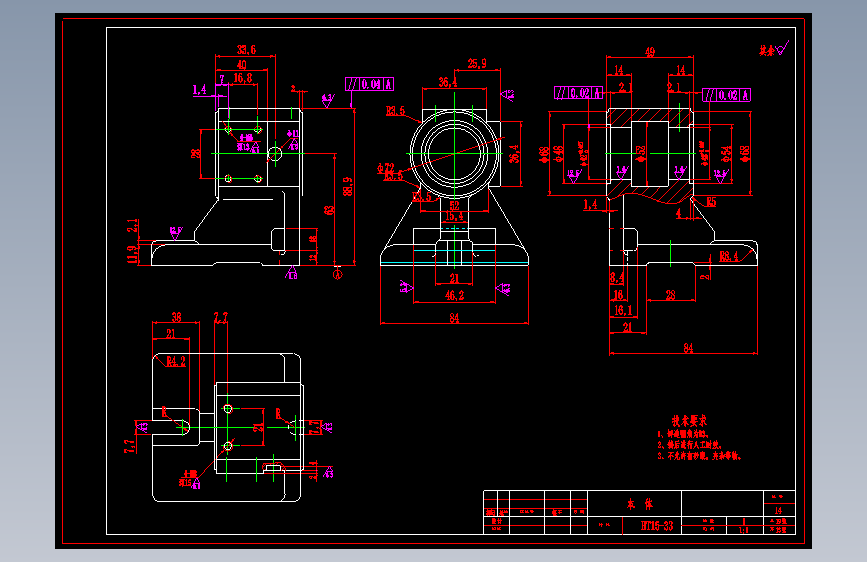Pick the datum A circle symbol
Viewport: 867px width, 562px height.
[338, 273]
